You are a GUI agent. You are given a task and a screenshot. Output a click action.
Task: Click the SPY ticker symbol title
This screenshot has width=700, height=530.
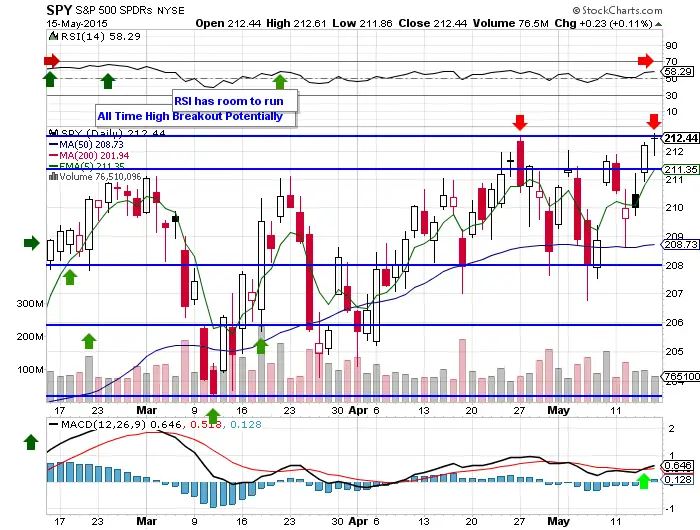[59, 10]
